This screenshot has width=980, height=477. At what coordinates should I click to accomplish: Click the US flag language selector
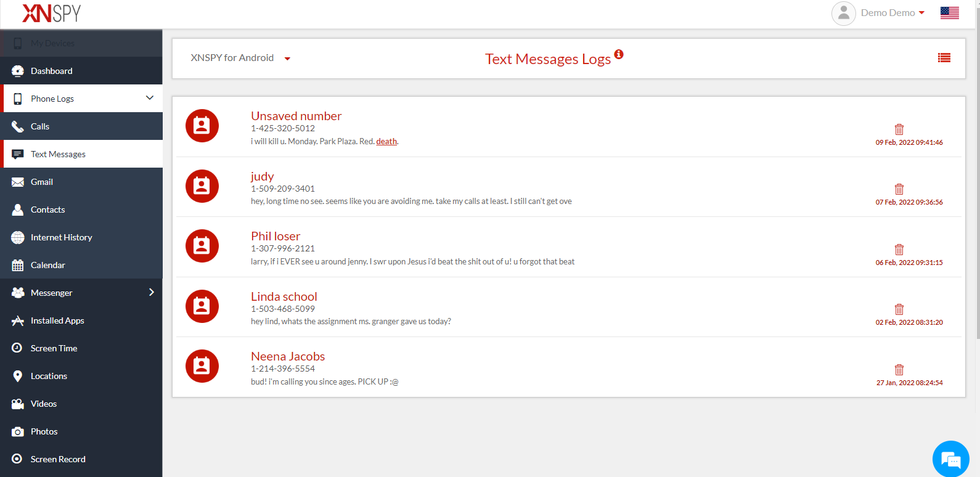[x=950, y=13]
